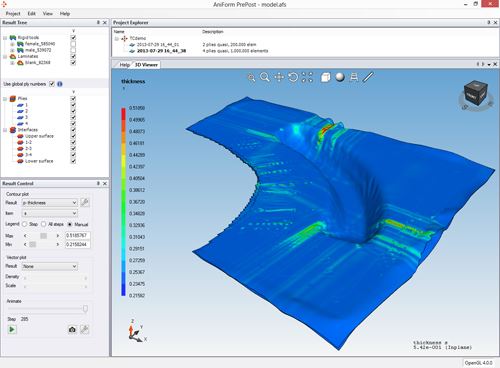Select the Manual legend radio button
This screenshot has height=368, width=500.
tap(70, 224)
